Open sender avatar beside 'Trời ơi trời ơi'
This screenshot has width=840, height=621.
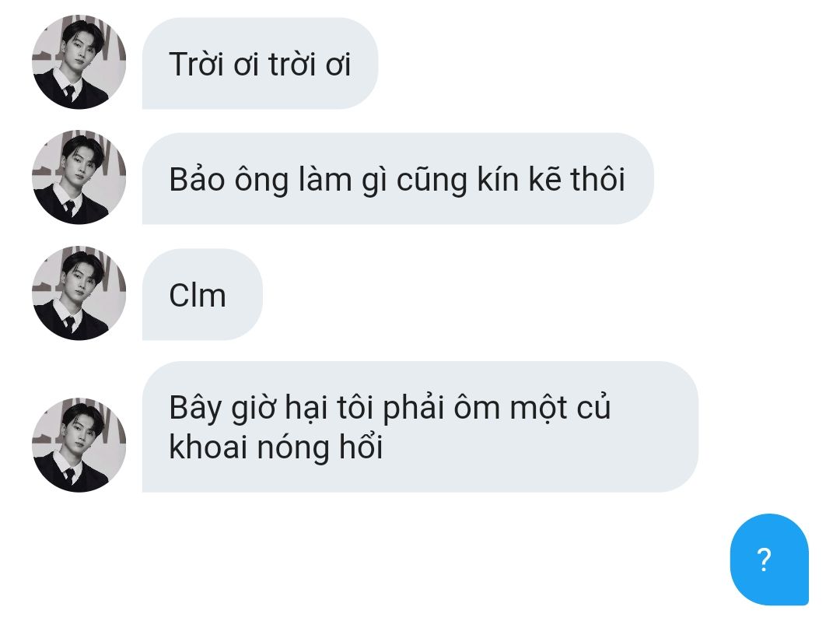point(79,62)
